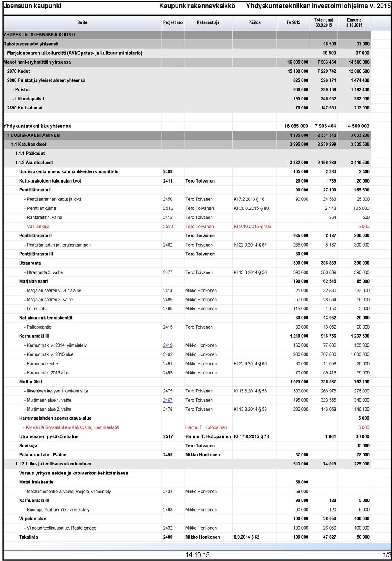
Task: Click the '- Loimukatu' row label
Action: click(35, 309)
